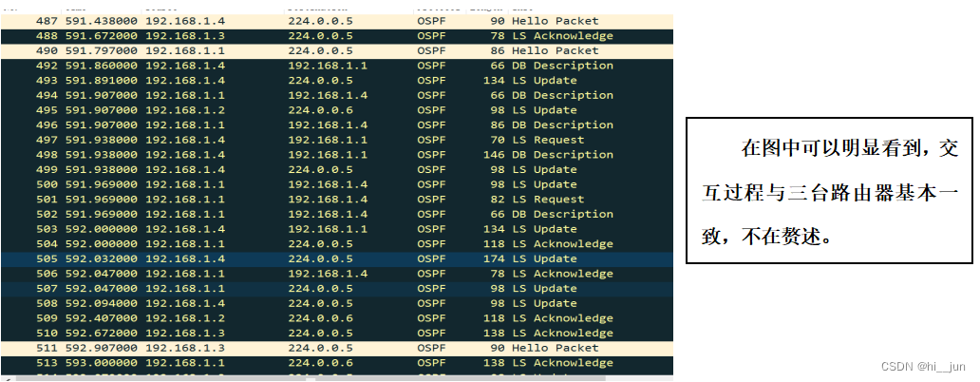980x382 pixels.
Task: Select packet 500 LS Update row
Action: (337, 185)
